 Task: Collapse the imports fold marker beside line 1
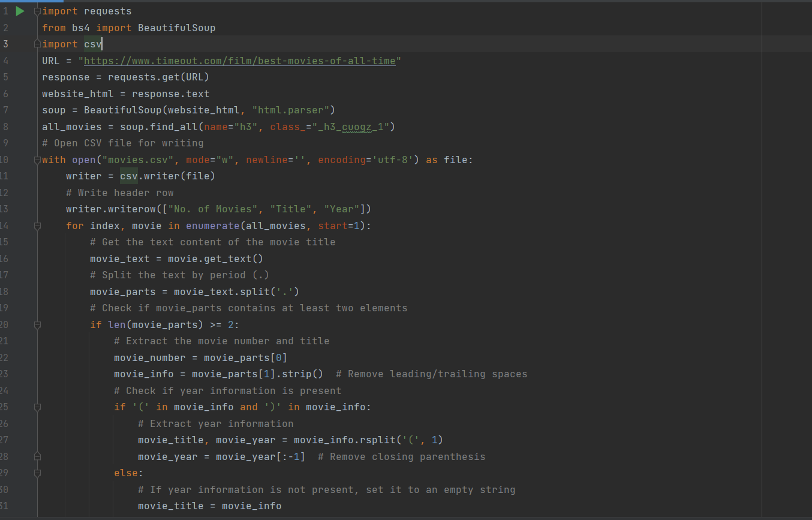click(x=37, y=11)
